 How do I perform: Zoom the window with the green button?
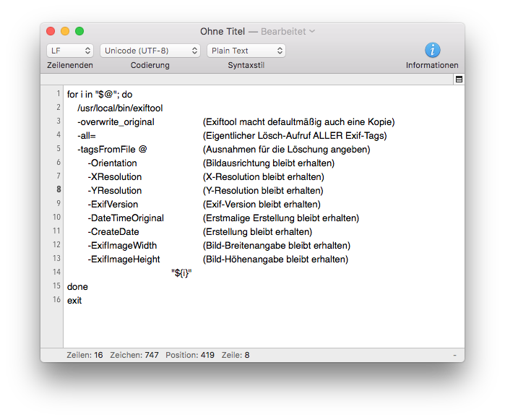coord(79,31)
